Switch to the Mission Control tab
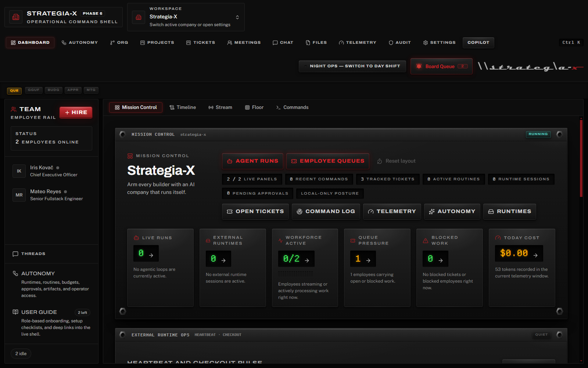 136,107
